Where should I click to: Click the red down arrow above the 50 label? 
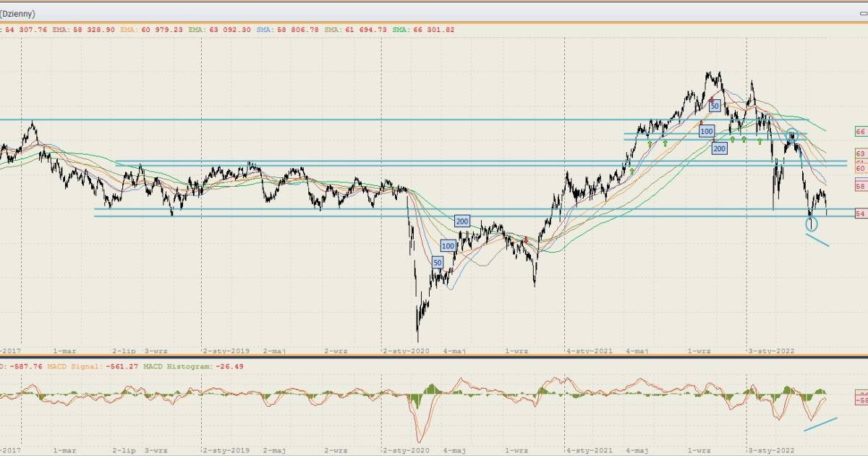click(711, 99)
